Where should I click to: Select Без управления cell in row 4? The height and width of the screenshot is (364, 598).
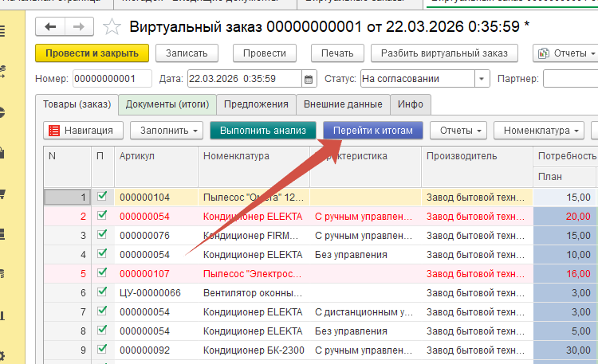click(x=365, y=255)
